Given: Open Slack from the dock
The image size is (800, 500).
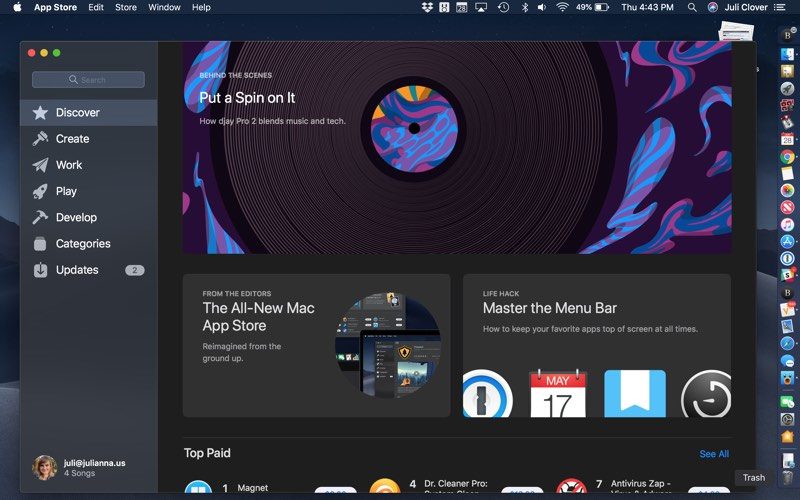Looking at the screenshot, I should tap(787, 276).
